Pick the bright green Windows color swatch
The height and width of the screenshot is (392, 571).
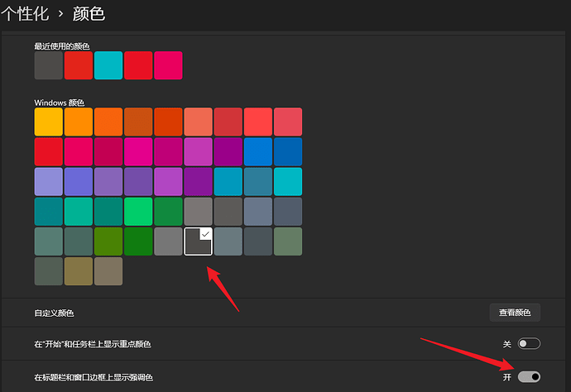(138, 212)
